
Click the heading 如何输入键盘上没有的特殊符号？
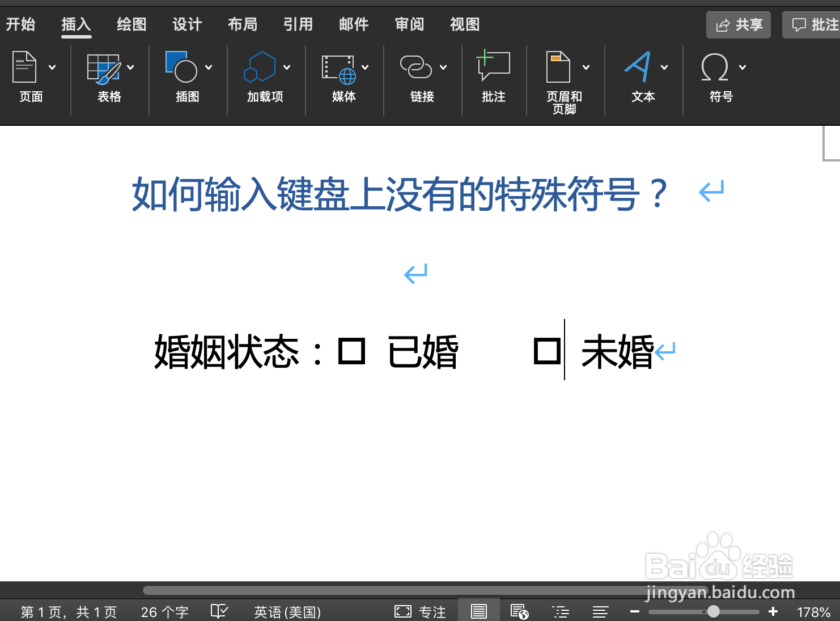point(400,194)
